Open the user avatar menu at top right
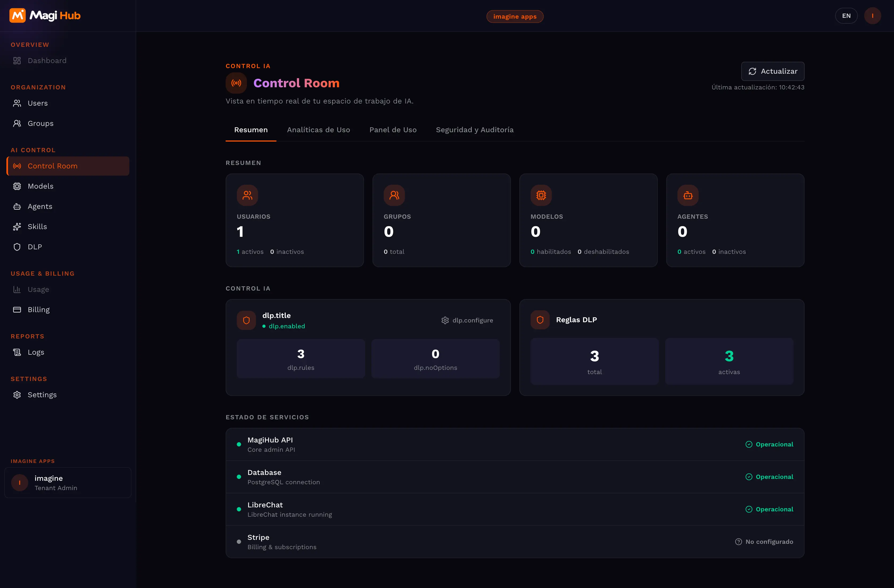Image resolution: width=894 pixels, height=588 pixels. pos(872,16)
